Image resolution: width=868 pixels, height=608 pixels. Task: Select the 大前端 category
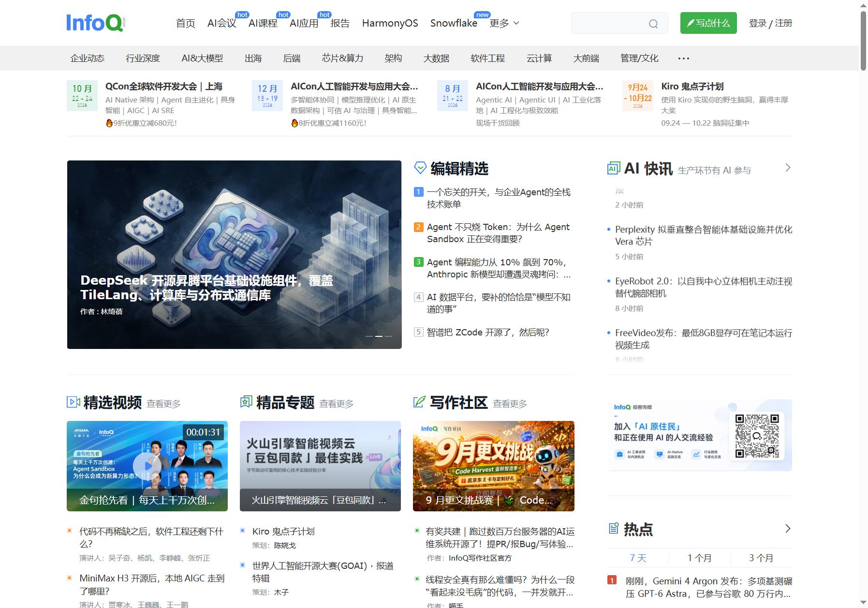[586, 58]
